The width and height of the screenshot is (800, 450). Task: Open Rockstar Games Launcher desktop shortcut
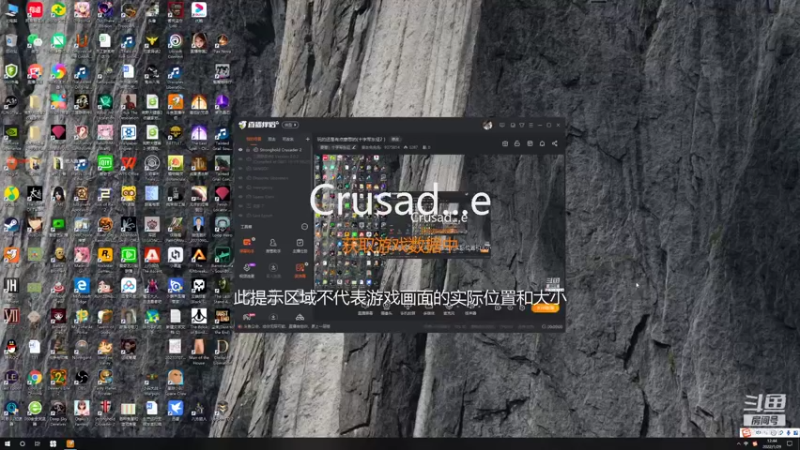pyautogui.click(x=105, y=255)
